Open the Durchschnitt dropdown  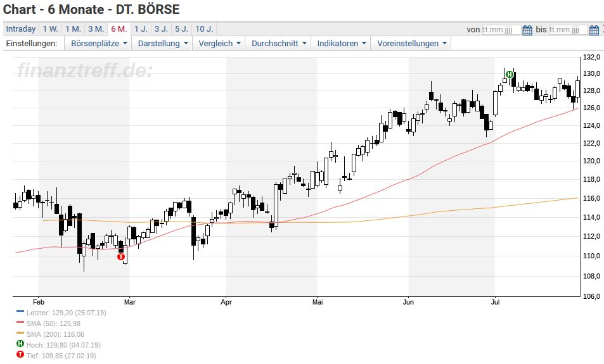click(279, 44)
